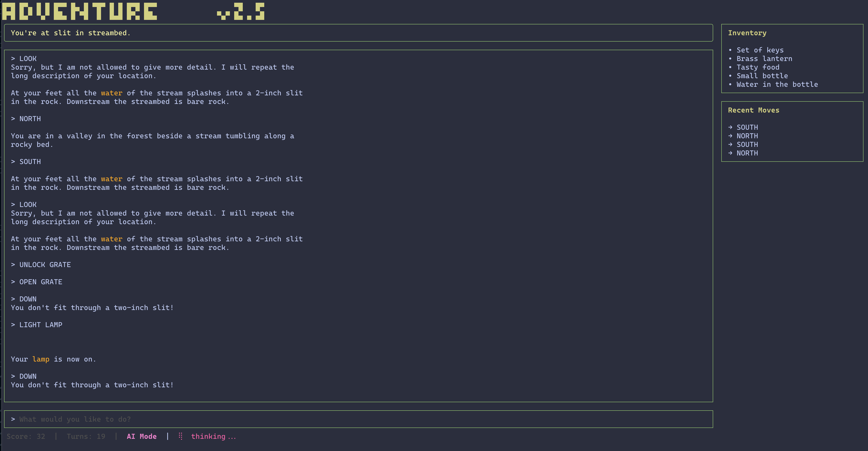Click highlighted water in last description
Image resolution: width=868 pixels, height=451 pixels.
point(111,239)
